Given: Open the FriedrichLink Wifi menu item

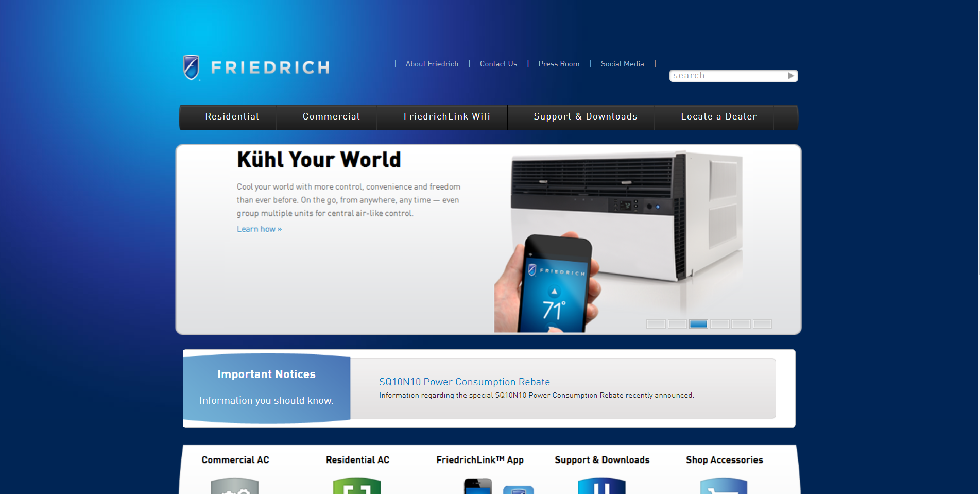Looking at the screenshot, I should coord(446,117).
